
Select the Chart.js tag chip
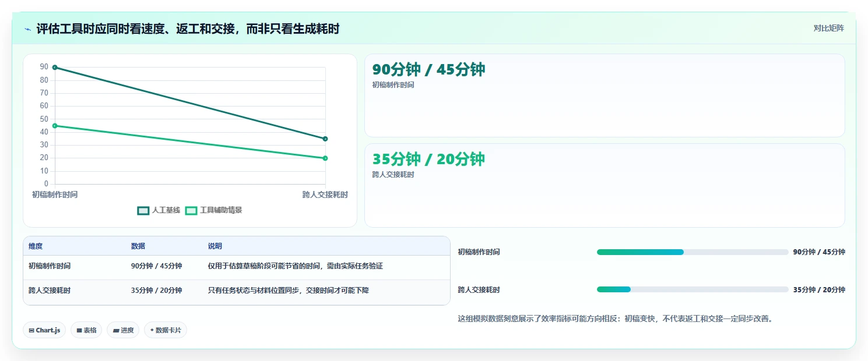45,330
